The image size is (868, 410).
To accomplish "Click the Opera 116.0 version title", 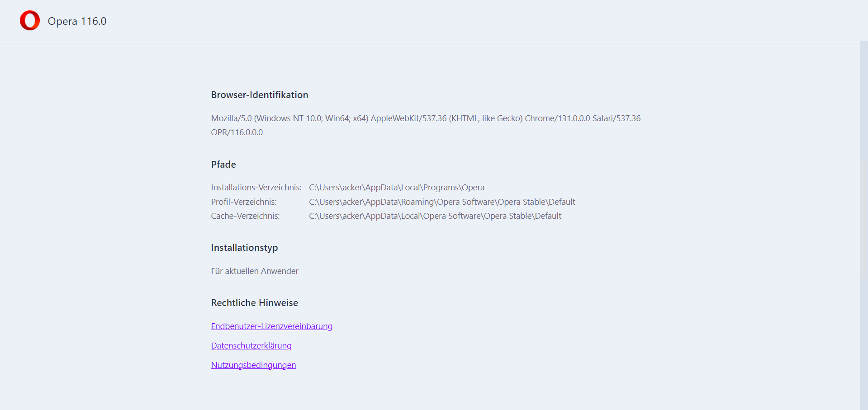I will 77,21.
